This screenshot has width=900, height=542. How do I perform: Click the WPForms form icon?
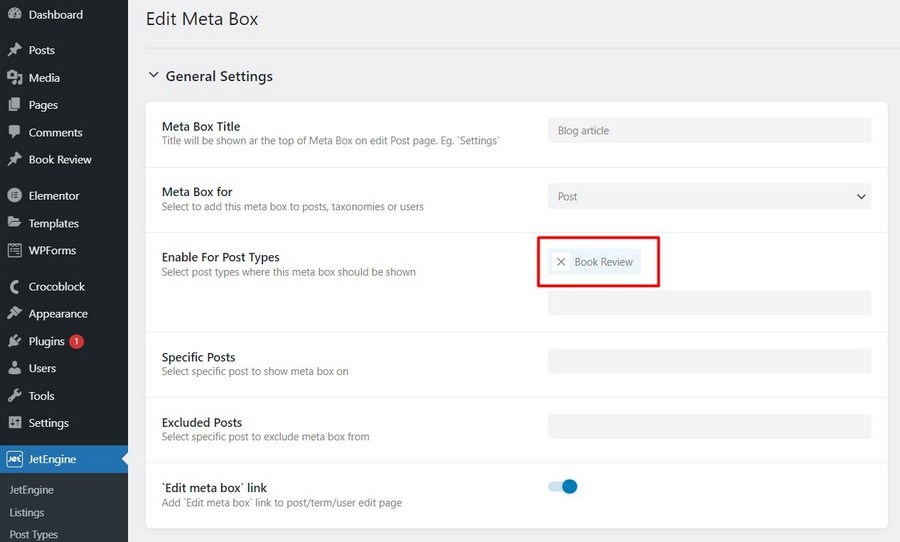click(x=14, y=250)
